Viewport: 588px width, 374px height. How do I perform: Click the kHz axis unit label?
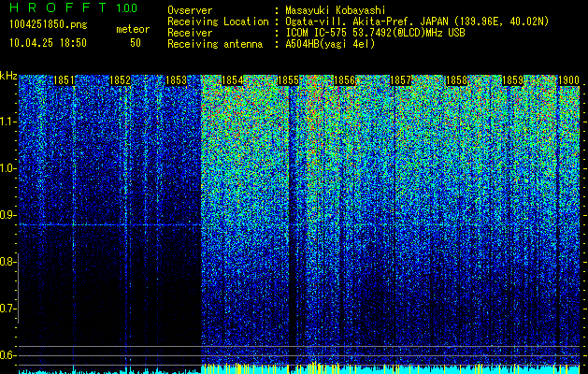coord(8,76)
